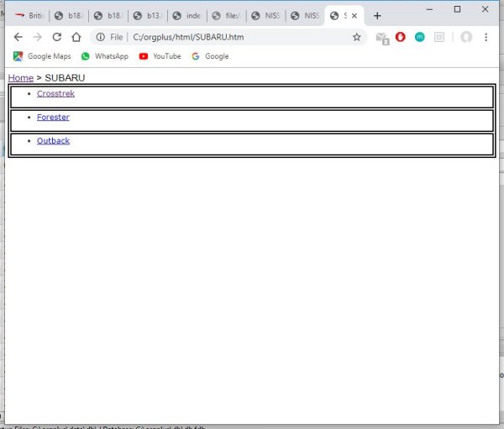View site information icon in address bar
The width and height of the screenshot is (504, 429).
[x=100, y=37]
